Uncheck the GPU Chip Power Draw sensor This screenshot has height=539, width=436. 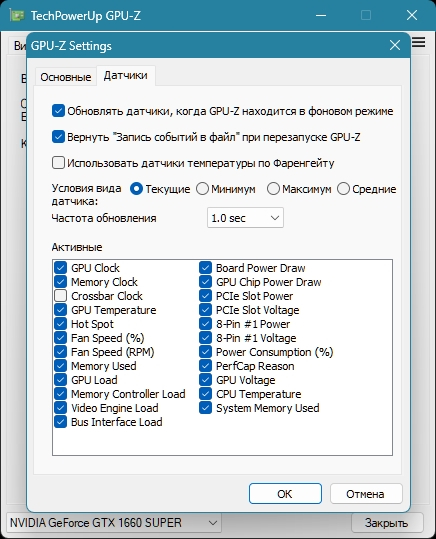click(x=206, y=282)
